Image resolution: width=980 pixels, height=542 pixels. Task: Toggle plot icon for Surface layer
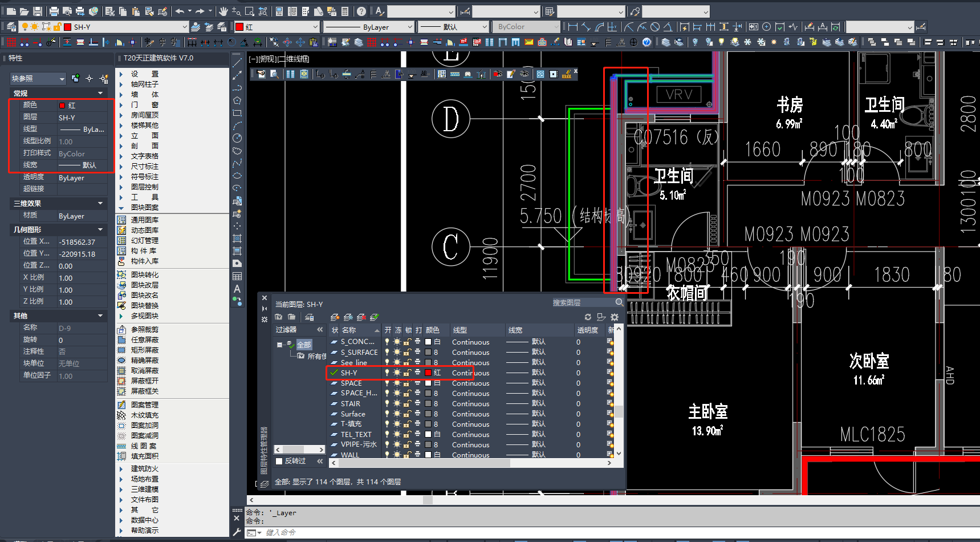coord(418,414)
